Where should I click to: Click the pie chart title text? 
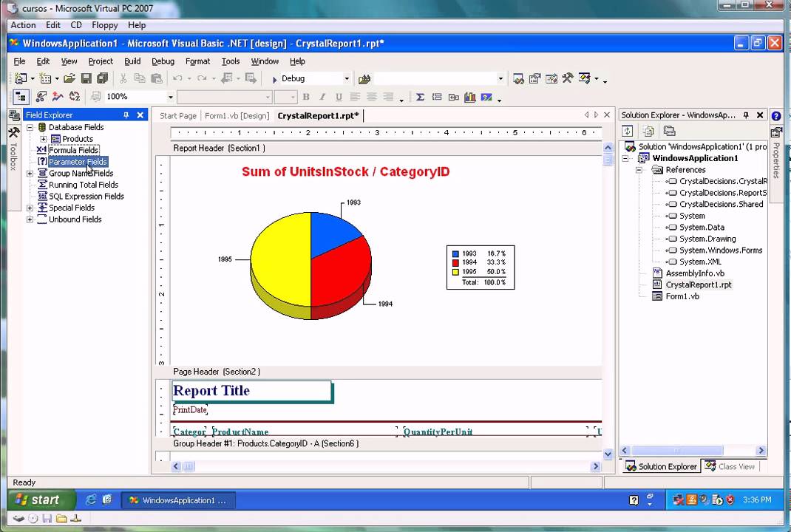pos(345,171)
